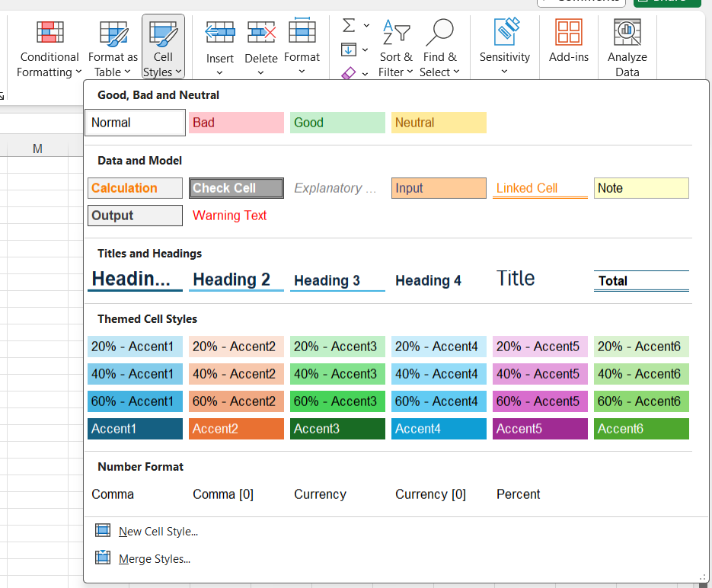This screenshot has height=588, width=712.
Task: Apply the Currency number format style
Action: click(320, 494)
